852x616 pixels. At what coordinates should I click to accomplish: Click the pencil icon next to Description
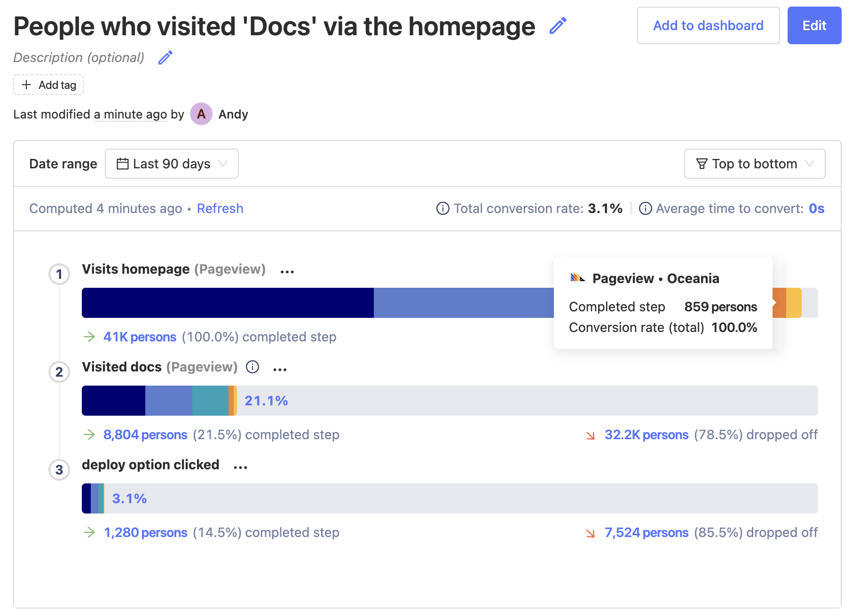coord(165,57)
